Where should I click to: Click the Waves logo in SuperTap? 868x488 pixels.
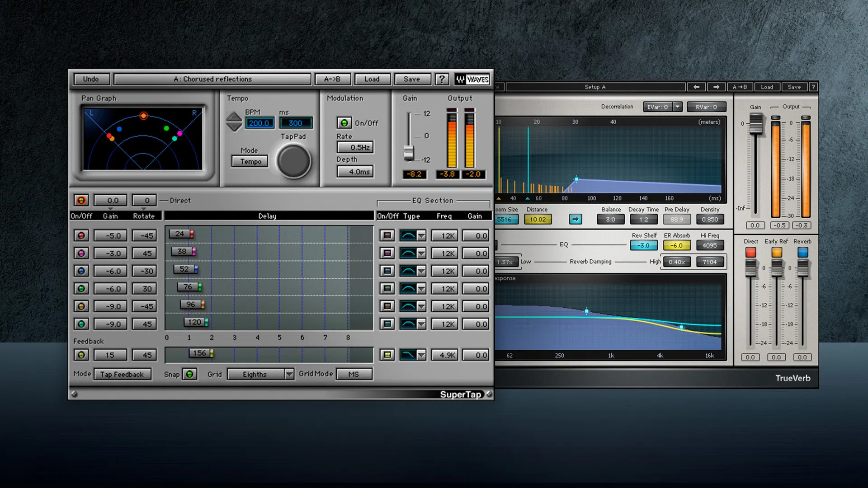472,79
